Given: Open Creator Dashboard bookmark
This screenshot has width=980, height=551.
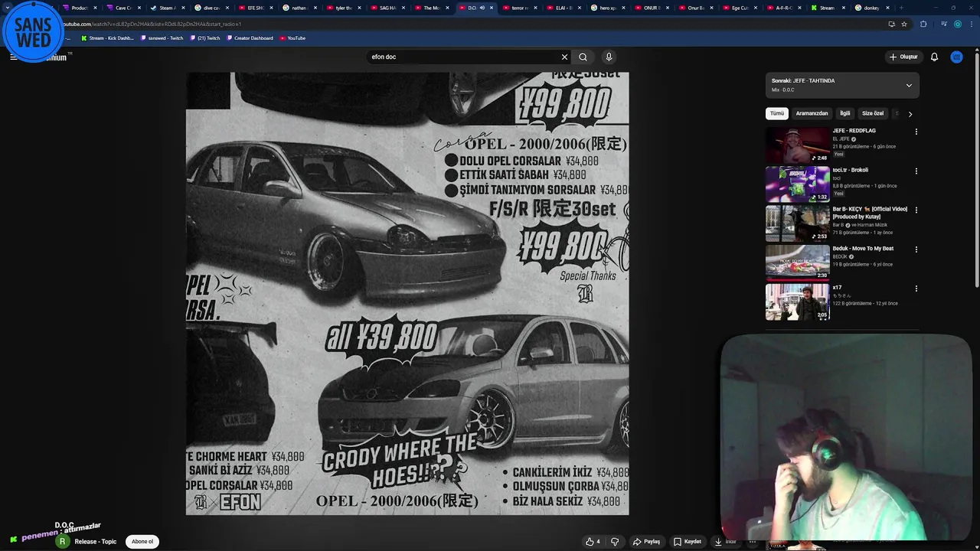Looking at the screenshot, I should tap(250, 38).
